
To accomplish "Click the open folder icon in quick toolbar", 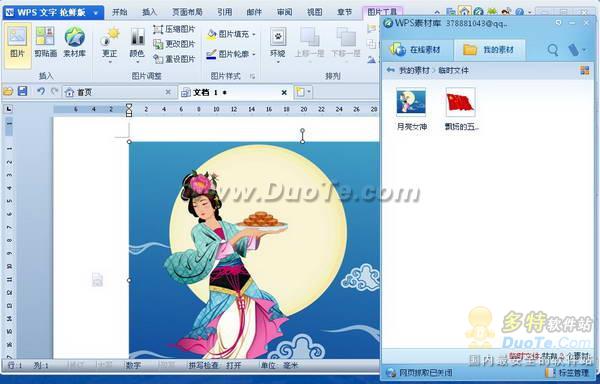I will (8, 92).
